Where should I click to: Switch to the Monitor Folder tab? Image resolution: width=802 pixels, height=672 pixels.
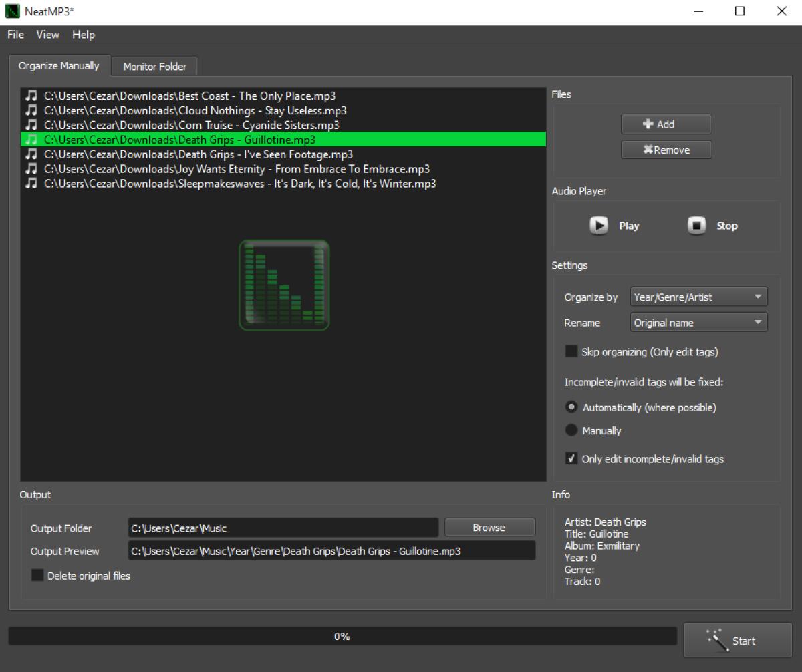(x=154, y=66)
